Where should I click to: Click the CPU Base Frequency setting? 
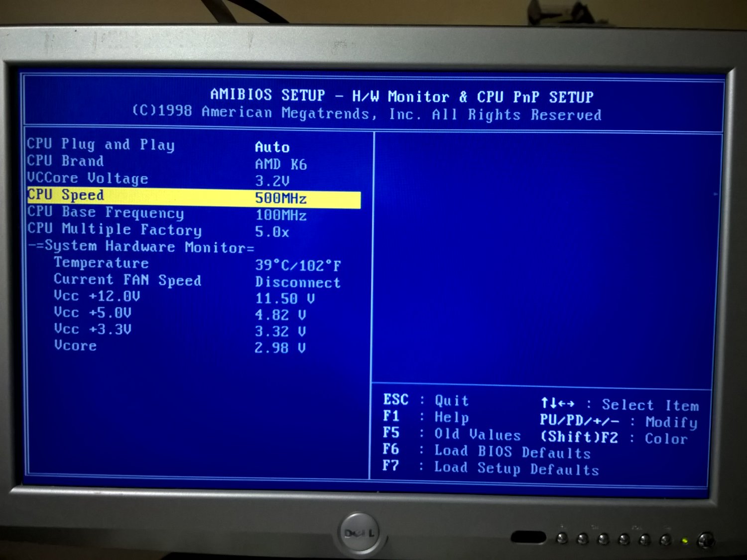pyautogui.click(x=106, y=213)
